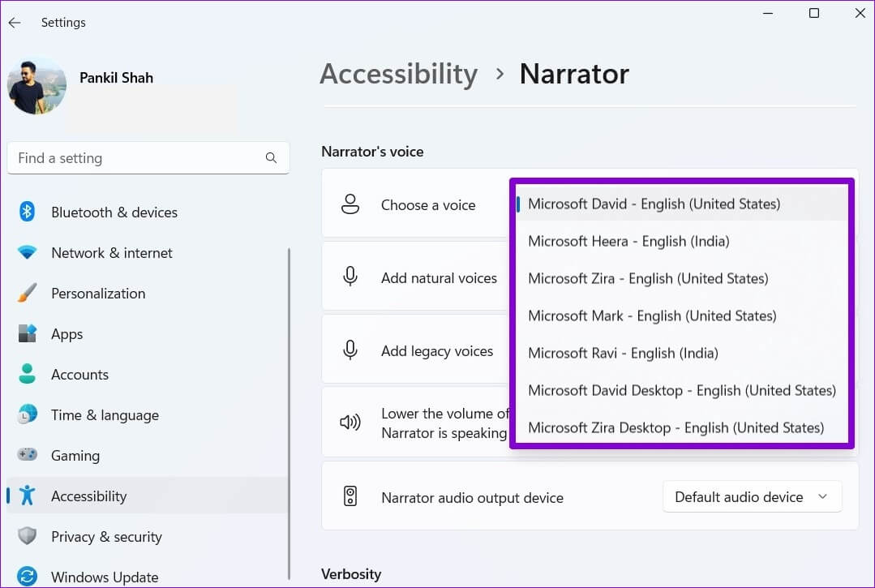Maximize the Settings window
This screenshot has width=875, height=588.
pyautogui.click(x=814, y=13)
